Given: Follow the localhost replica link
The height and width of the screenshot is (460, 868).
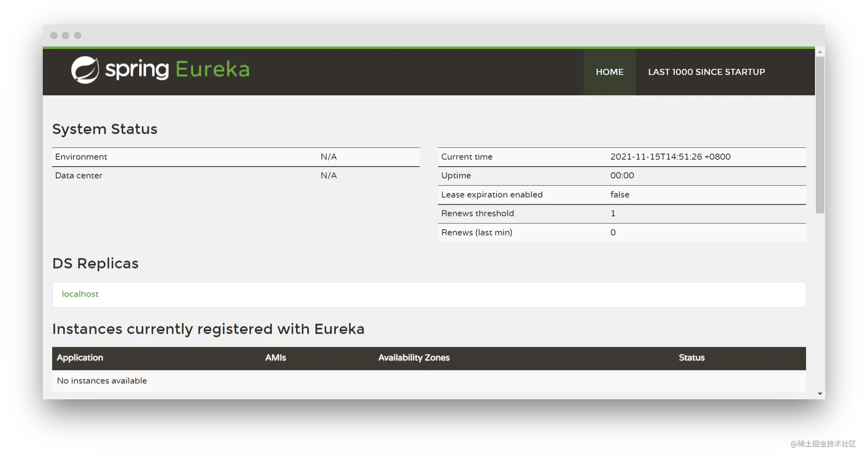Looking at the screenshot, I should (x=80, y=294).
